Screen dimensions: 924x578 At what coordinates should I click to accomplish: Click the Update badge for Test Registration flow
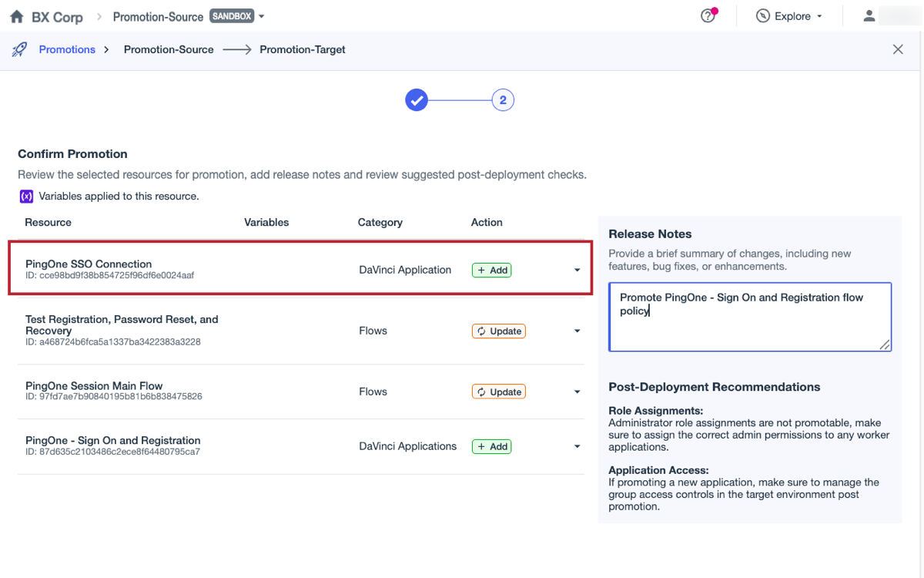point(499,331)
